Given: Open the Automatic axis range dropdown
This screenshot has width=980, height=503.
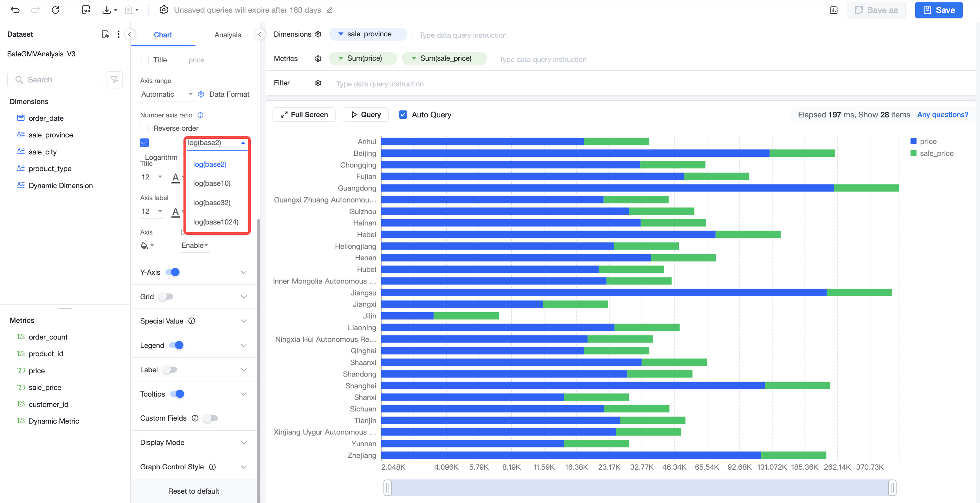Looking at the screenshot, I should click(x=167, y=94).
